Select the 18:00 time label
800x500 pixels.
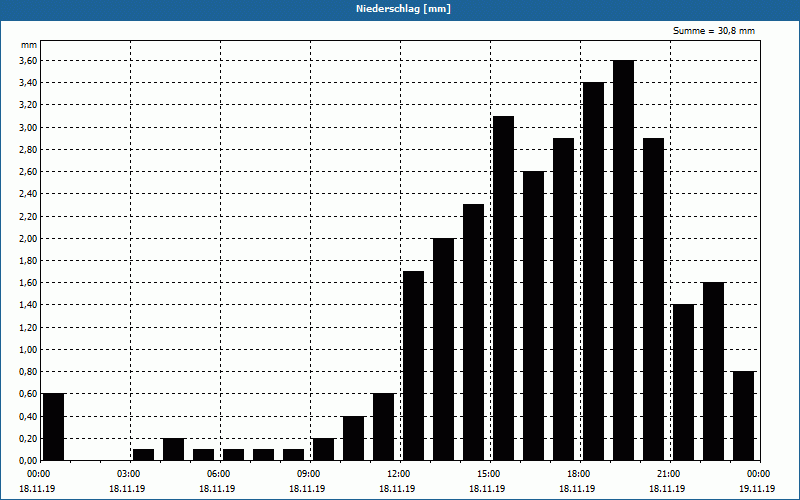tap(580, 474)
